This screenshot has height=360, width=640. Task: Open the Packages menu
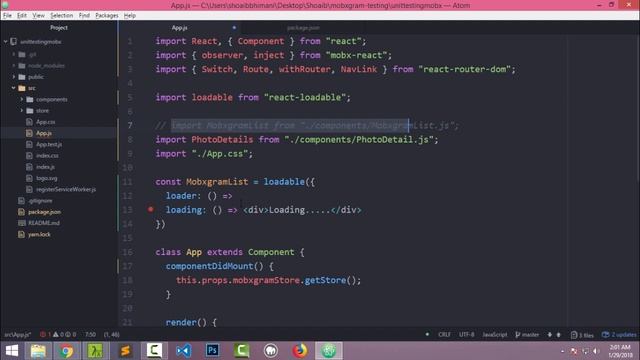107,16
